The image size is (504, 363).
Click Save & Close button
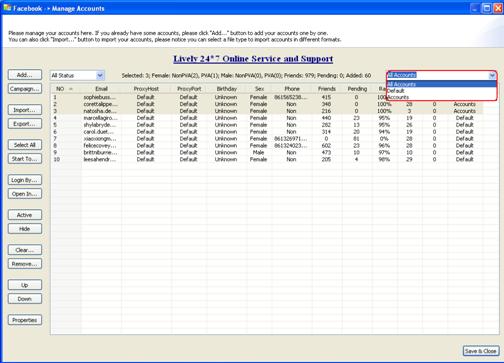481,351
